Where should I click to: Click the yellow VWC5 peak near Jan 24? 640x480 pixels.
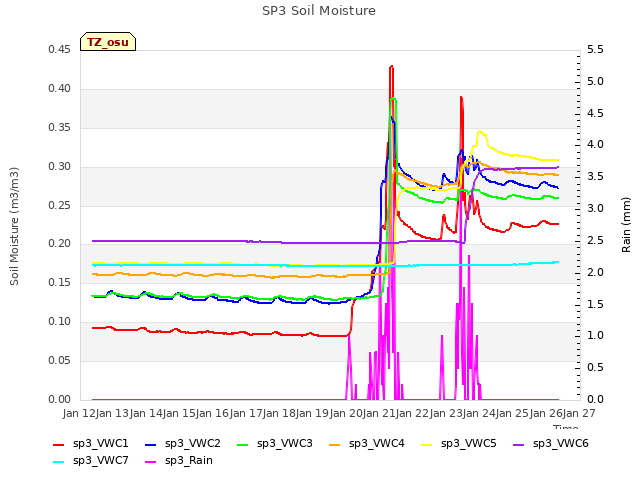480,132
